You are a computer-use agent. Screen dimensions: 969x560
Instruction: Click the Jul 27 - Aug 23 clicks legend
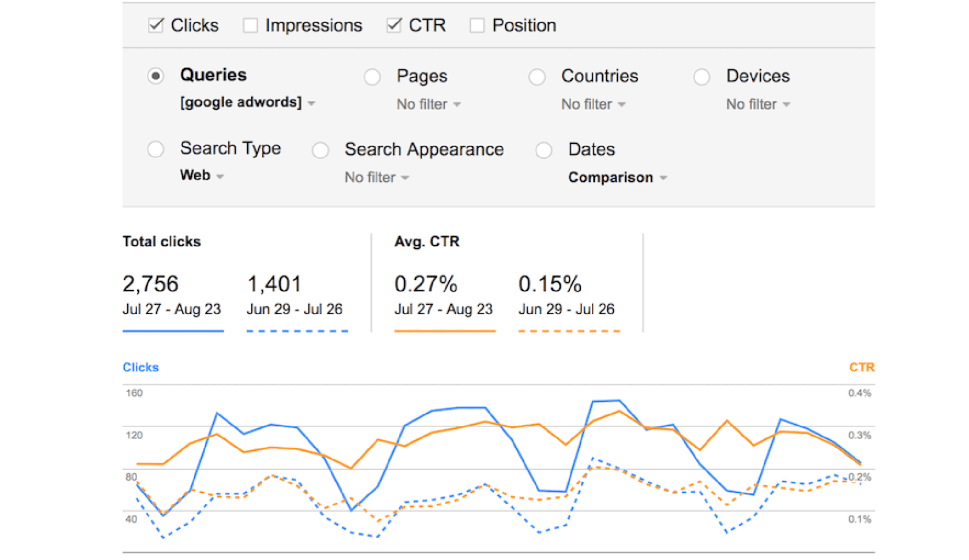[172, 309]
